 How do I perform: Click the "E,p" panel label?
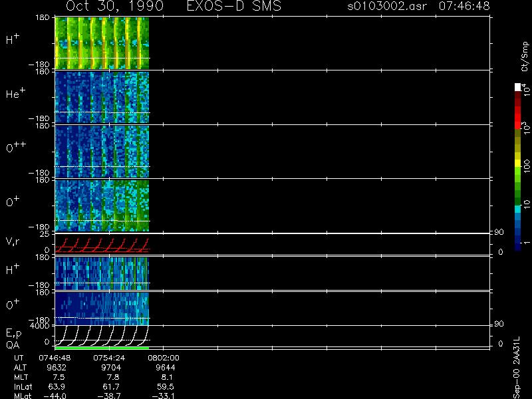point(13,334)
